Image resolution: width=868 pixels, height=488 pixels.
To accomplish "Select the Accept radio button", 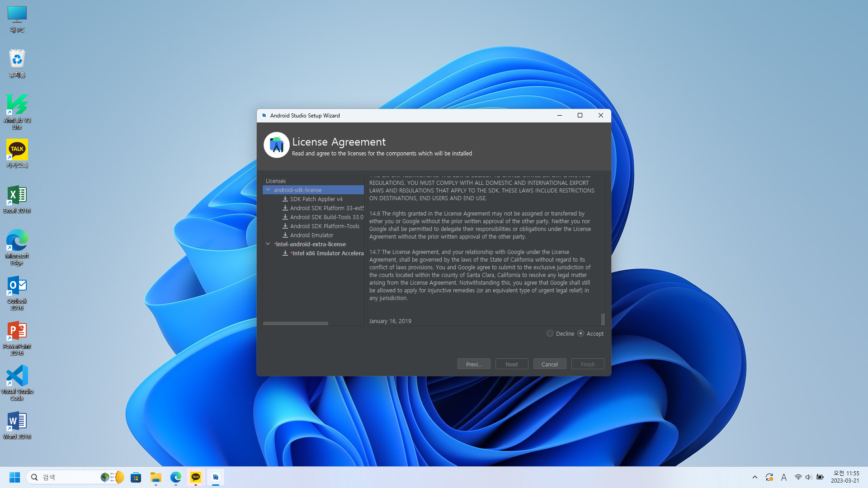I will coord(580,333).
